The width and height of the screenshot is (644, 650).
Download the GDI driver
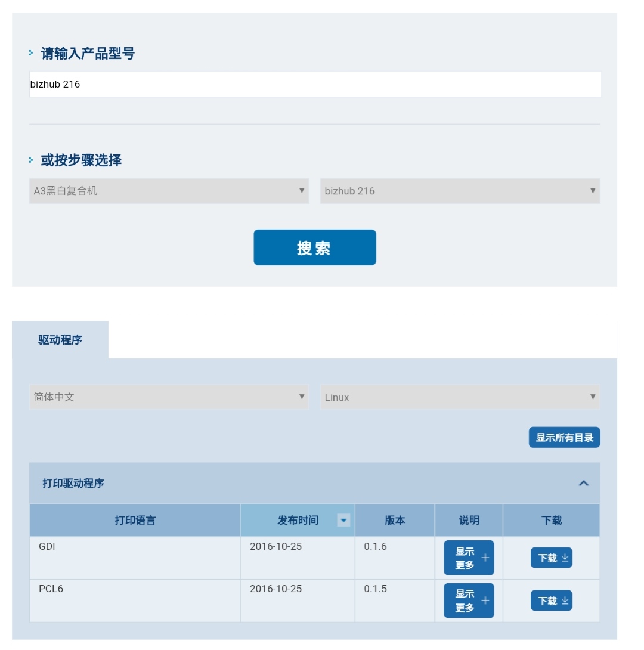tap(552, 558)
